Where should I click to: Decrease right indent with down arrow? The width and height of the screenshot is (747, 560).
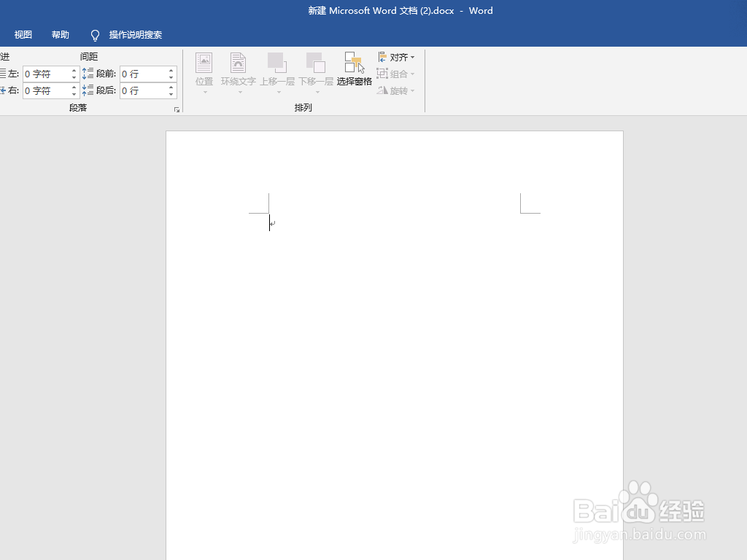pyautogui.click(x=74, y=94)
